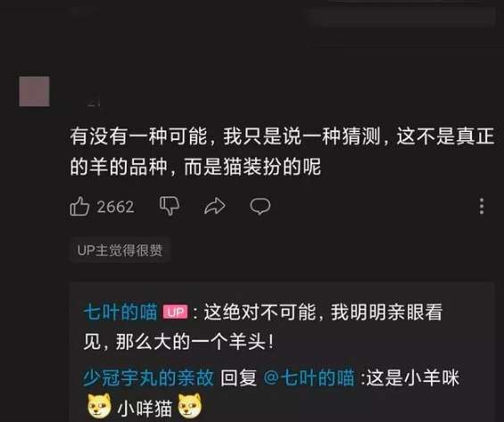The image size is (504, 422).
Task: Like the comment with the thumbs-up icon
Action: click(79, 206)
